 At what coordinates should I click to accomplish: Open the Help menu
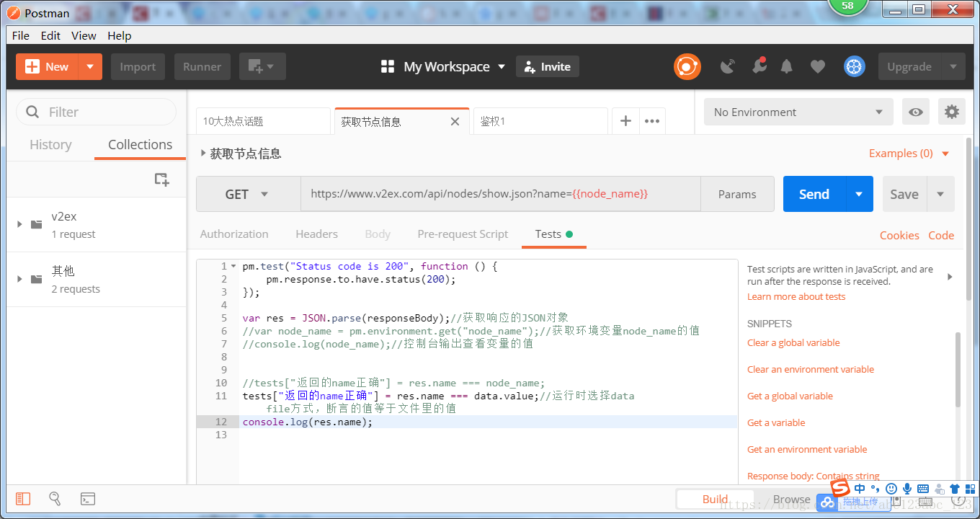[120, 35]
